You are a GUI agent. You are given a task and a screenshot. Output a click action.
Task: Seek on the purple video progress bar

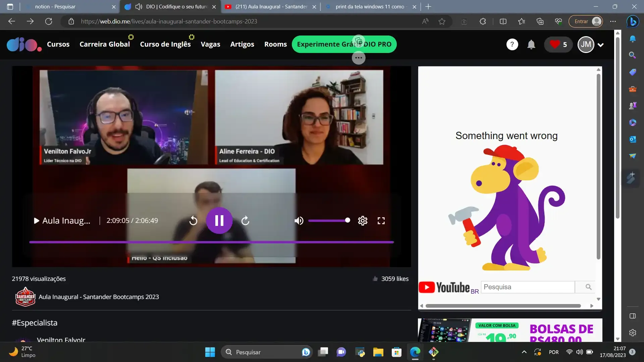click(x=211, y=242)
